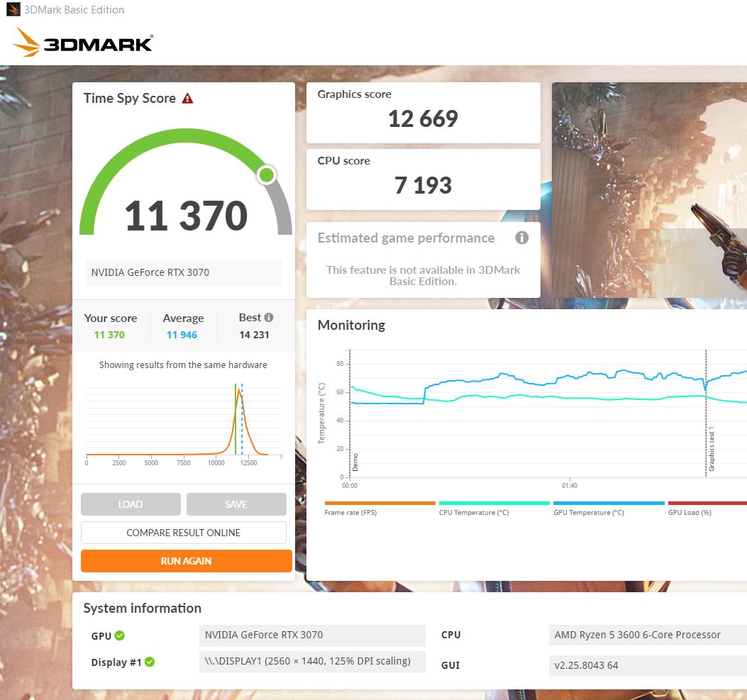
Task: Click the Average value 11 946
Action: [x=182, y=335]
